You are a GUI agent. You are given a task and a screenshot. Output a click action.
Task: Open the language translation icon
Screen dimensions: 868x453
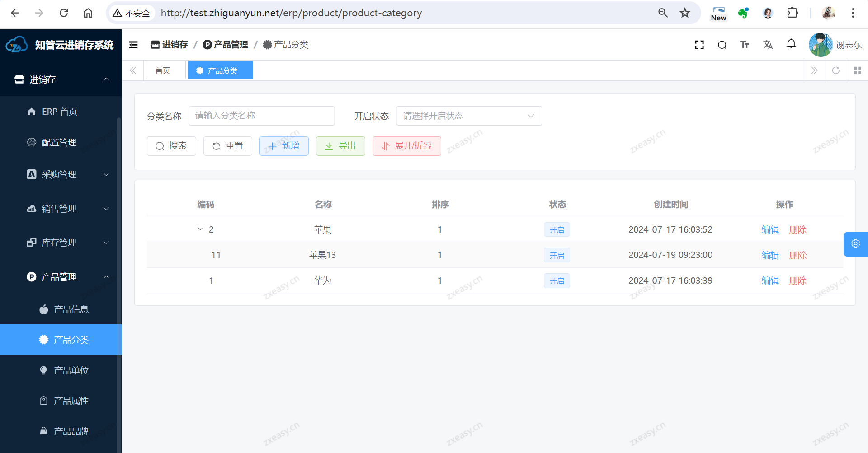[x=768, y=45]
